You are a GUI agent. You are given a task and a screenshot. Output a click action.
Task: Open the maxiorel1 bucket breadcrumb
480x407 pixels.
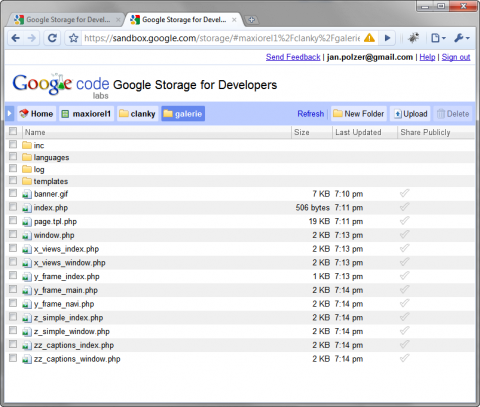(87, 114)
